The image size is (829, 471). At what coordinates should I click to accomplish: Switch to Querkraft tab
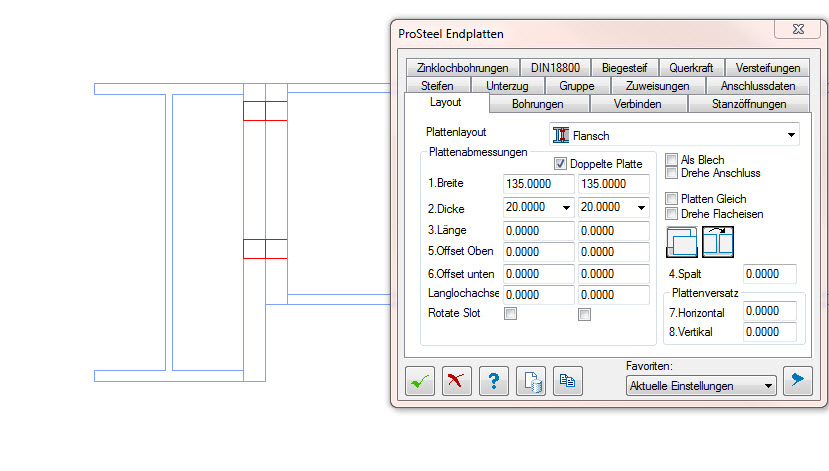point(692,68)
